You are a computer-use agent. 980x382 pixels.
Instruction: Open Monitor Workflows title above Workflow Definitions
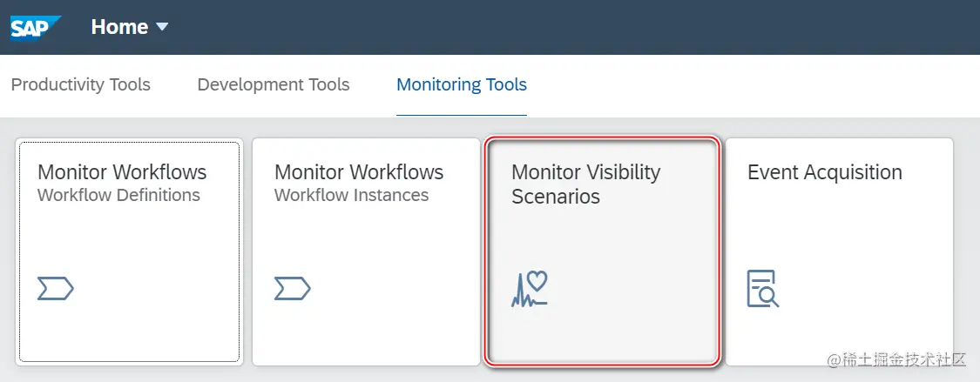(122, 171)
